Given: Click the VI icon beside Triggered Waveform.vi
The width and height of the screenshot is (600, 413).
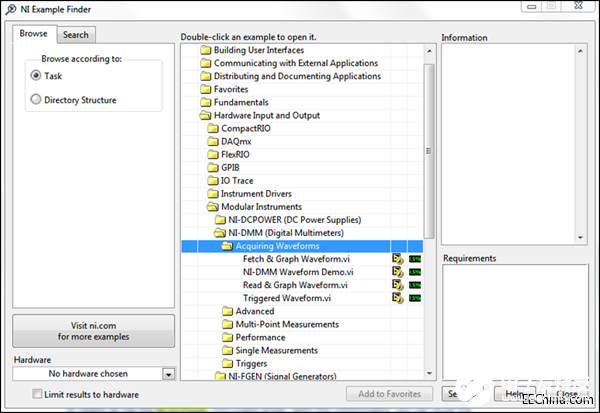Looking at the screenshot, I should 398,298.
